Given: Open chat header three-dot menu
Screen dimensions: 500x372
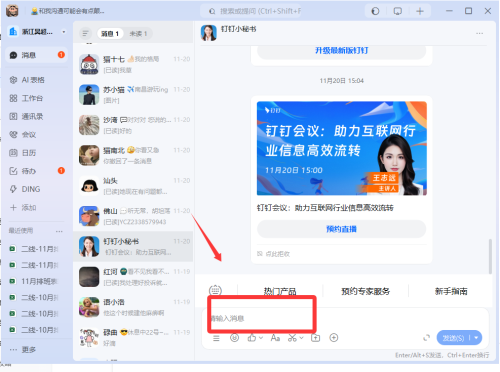Looking at the screenshot, I should [479, 33].
